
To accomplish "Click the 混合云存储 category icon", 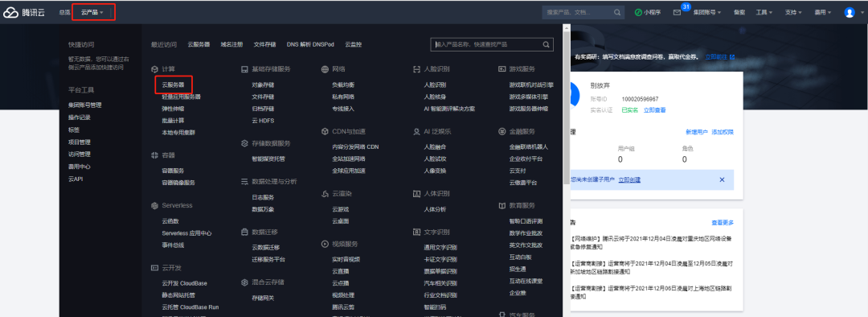I will (244, 282).
